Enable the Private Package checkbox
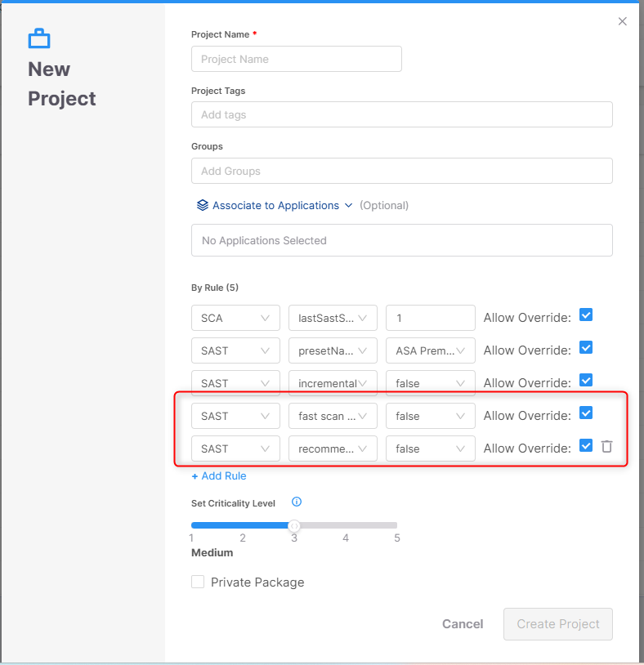 tap(198, 582)
